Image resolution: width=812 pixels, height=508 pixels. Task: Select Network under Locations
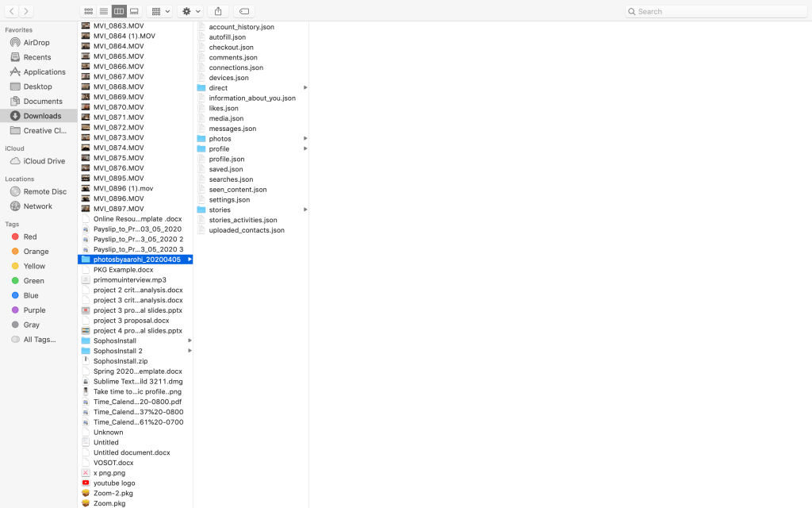tap(37, 206)
